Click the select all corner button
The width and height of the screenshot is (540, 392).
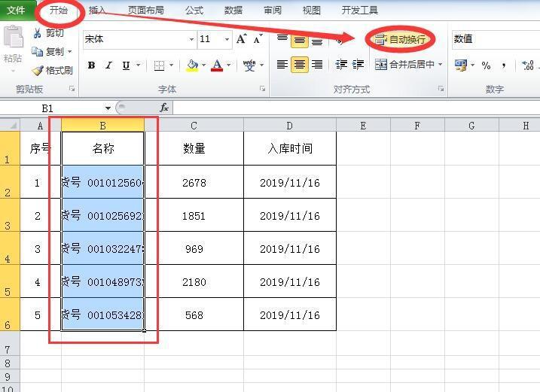coord(10,125)
